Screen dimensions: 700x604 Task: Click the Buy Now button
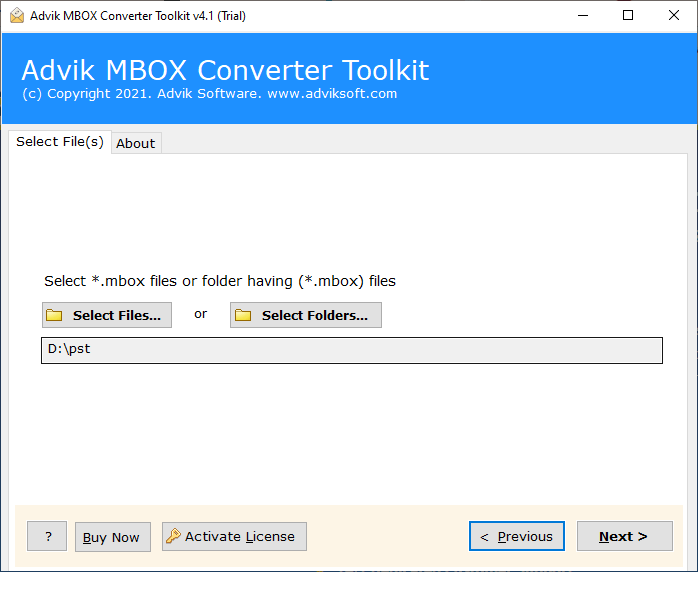click(112, 537)
